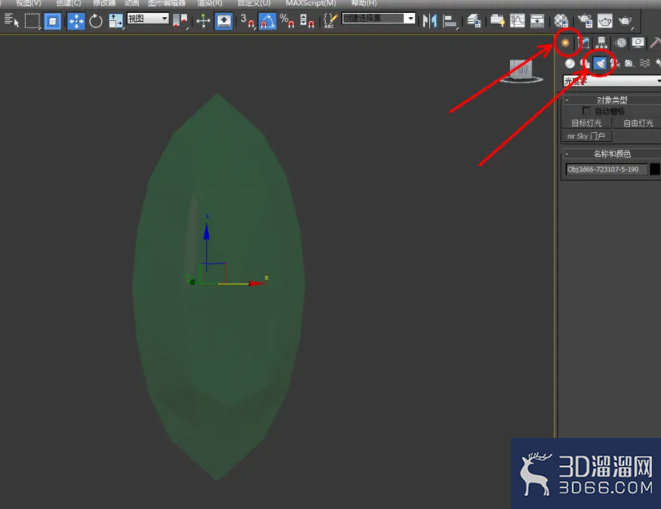The height and width of the screenshot is (509, 661).
Task: Switch to the Create command panel tab
Action: (565, 43)
